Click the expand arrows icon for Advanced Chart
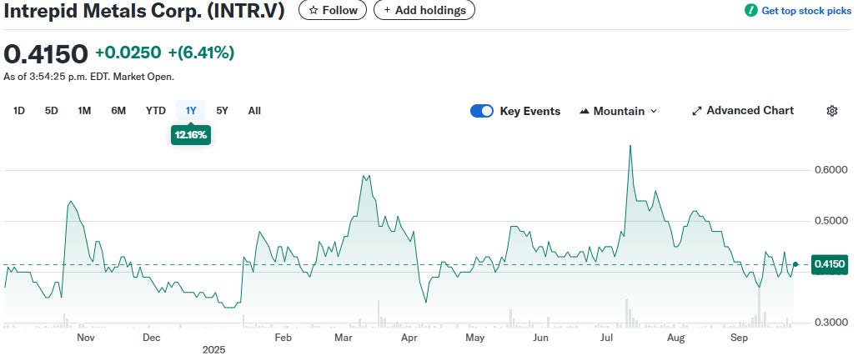The height and width of the screenshot is (356, 868). click(x=697, y=111)
